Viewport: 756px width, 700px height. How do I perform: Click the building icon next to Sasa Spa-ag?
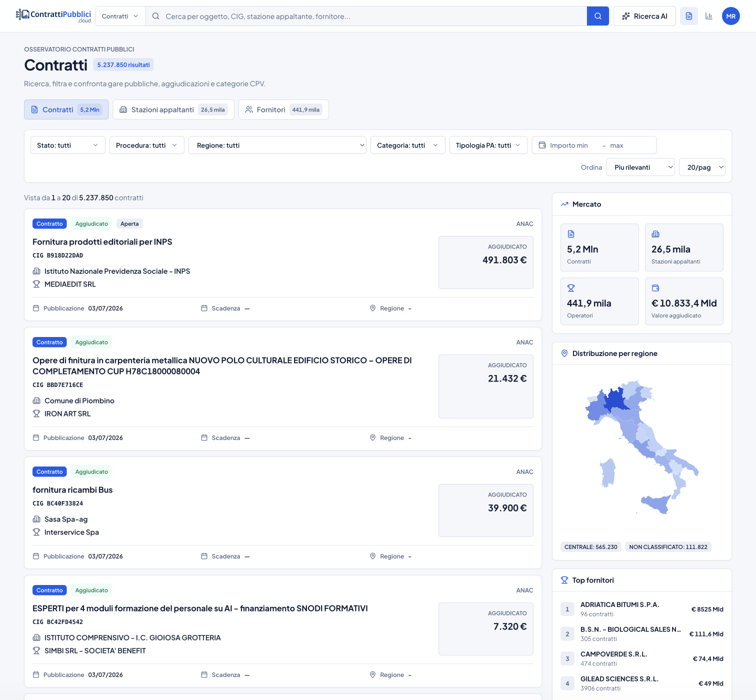[36, 519]
